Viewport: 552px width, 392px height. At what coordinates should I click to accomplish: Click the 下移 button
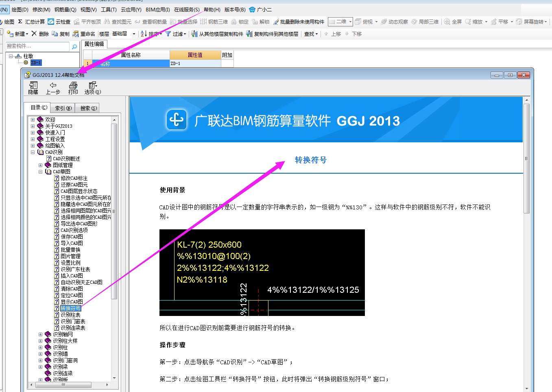[353, 34]
